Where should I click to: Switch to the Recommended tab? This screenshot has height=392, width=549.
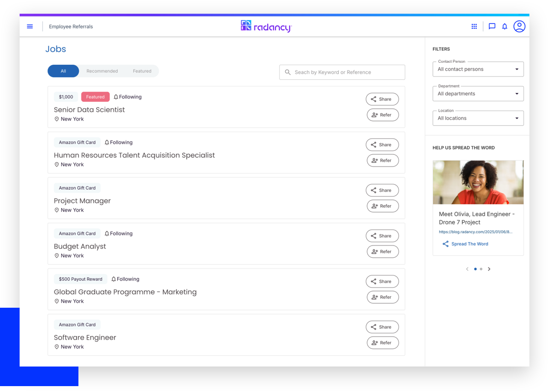click(102, 71)
